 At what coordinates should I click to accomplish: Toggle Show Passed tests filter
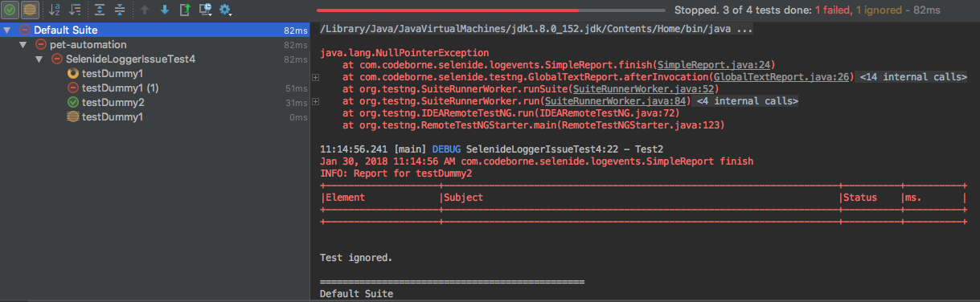click(10, 10)
